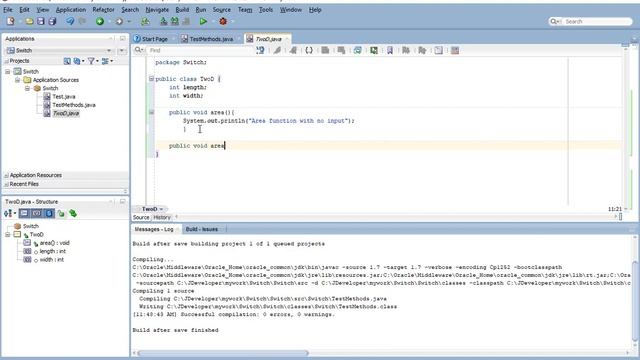Screen dimensions: 640x360
Task: Select area() : void in Structure tree
Action: 54,243
